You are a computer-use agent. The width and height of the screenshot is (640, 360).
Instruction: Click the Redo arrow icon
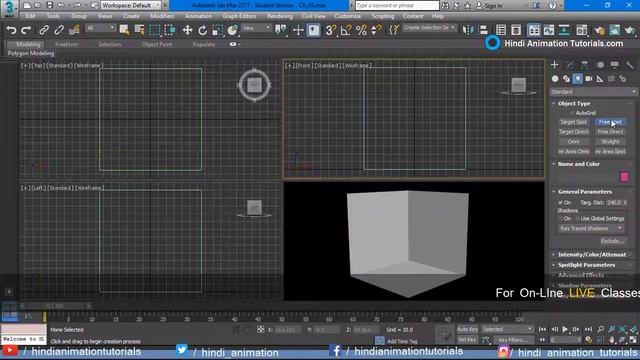click(x=26, y=30)
